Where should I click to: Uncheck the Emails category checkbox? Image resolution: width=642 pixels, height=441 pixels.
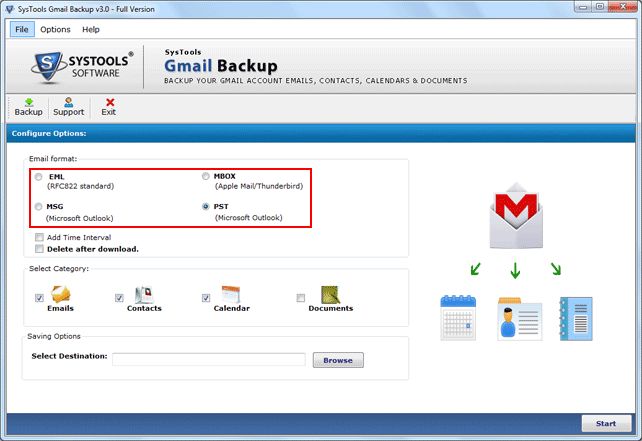(39, 298)
